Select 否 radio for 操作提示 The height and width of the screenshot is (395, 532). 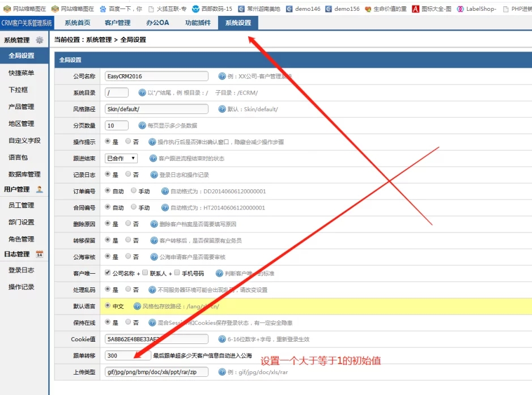point(128,142)
